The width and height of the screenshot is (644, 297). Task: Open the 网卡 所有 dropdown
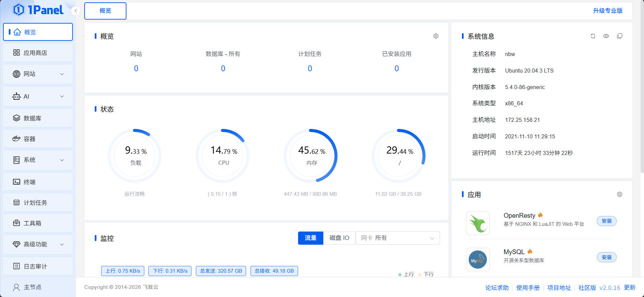click(x=398, y=238)
